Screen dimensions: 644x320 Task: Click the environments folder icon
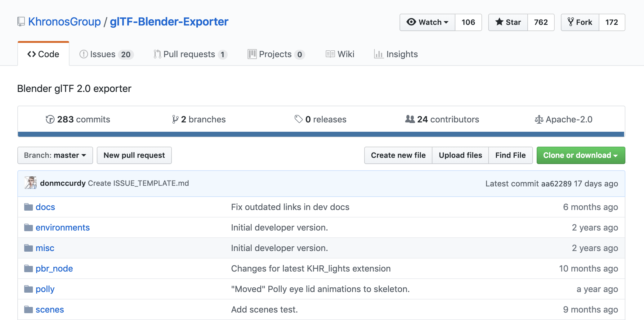point(29,227)
